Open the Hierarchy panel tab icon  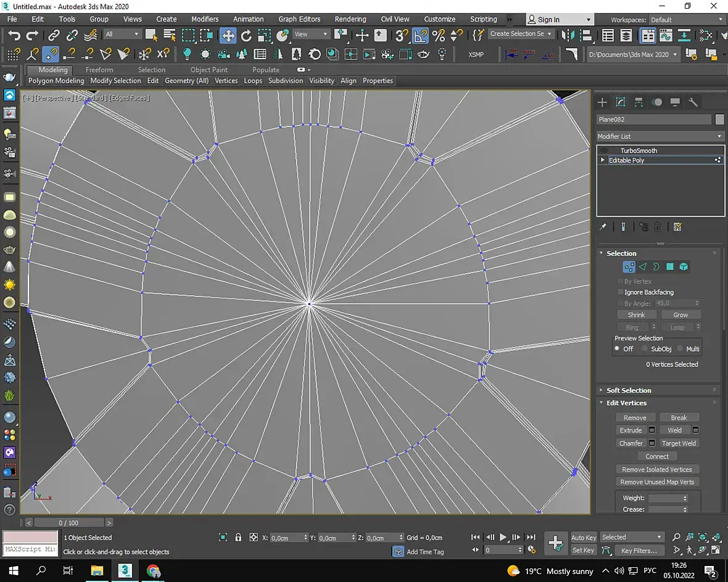click(x=639, y=102)
